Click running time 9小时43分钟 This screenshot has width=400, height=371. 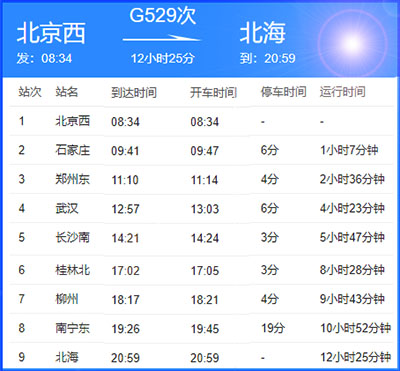click(352, 299)
